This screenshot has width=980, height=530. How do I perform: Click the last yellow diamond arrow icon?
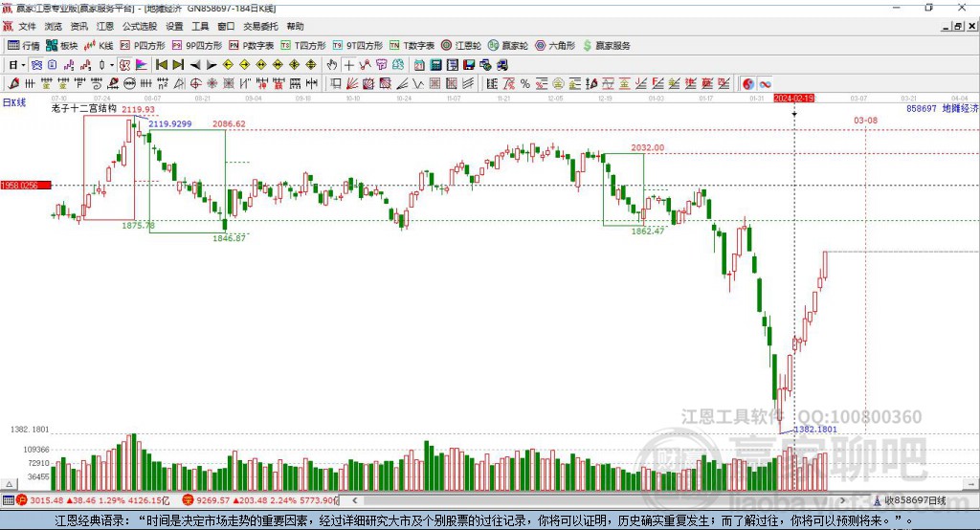(311, 65)
